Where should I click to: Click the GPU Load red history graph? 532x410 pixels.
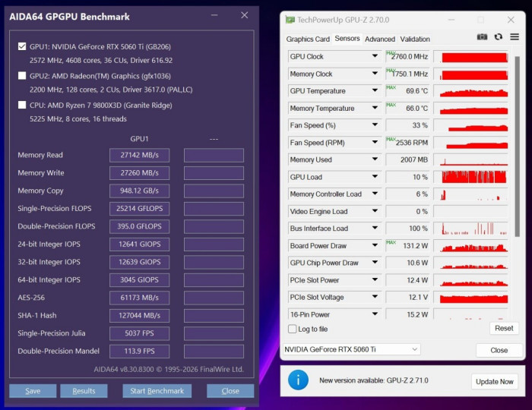point(471,177)
